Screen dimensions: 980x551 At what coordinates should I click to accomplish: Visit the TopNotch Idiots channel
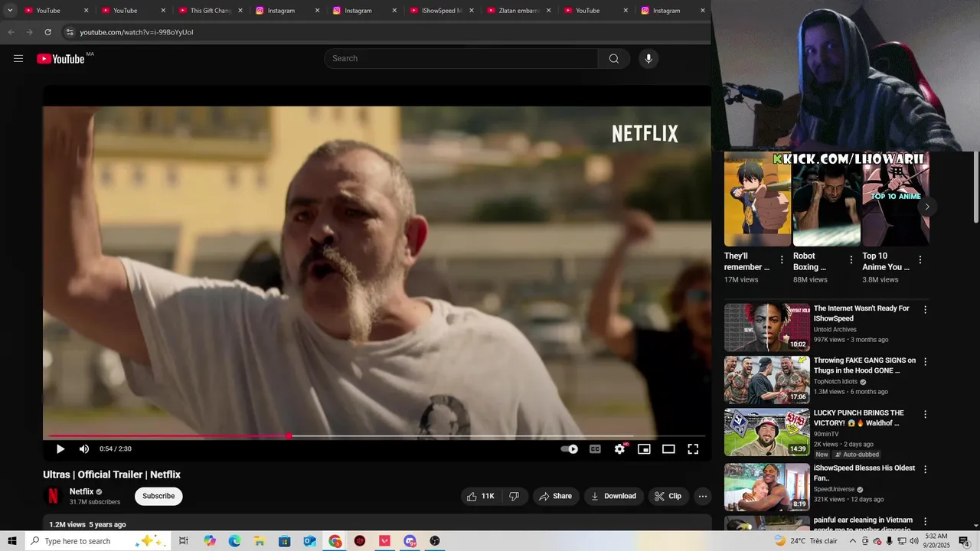click(x=837, y=382)
